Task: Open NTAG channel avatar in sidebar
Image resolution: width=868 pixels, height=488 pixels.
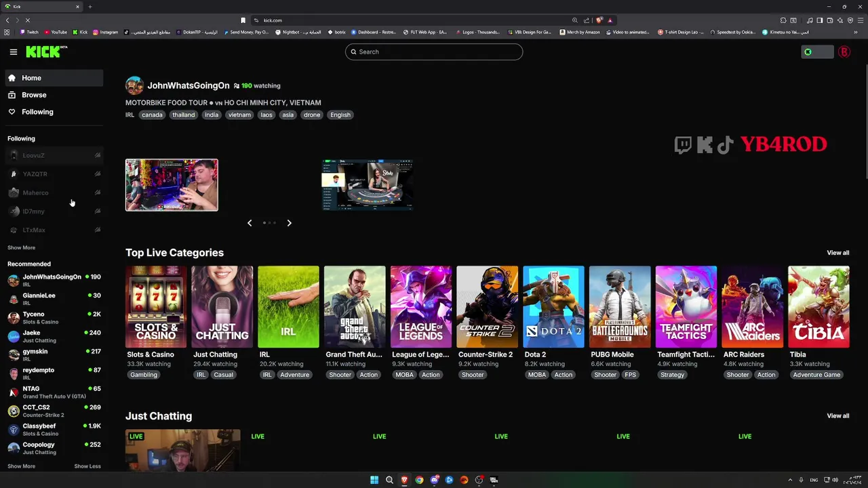Action: [14, 392]
